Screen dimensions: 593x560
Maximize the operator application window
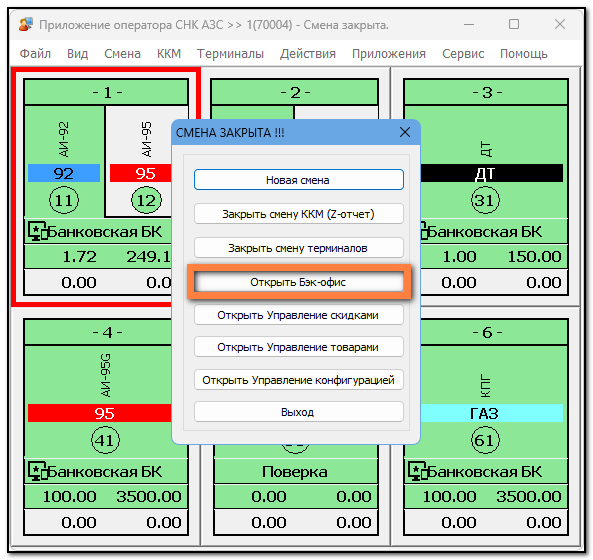[x=514, y=25]
